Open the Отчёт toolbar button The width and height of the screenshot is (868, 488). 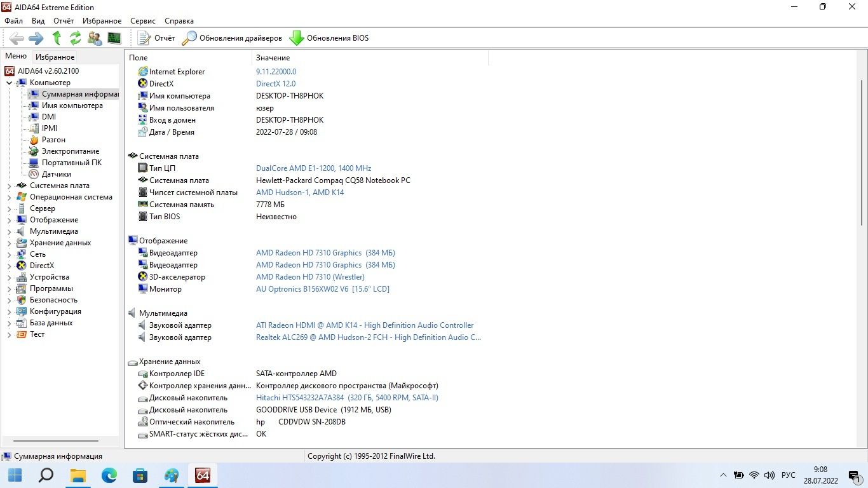point(156,38)
